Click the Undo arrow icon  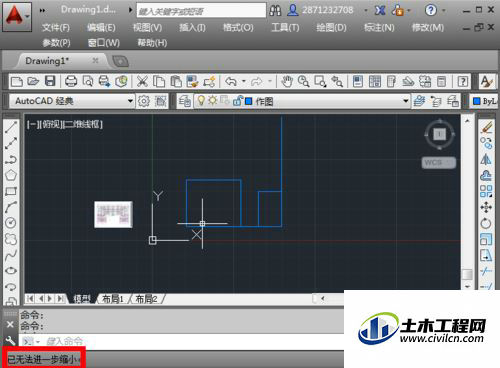pos(231,81)
